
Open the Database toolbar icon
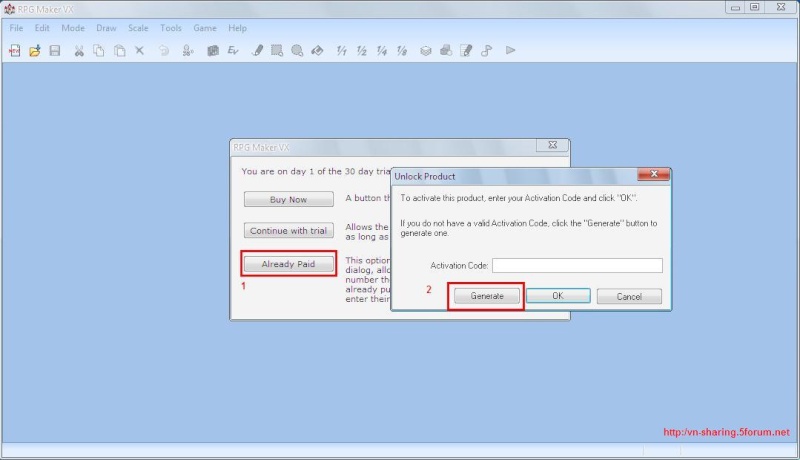[426, 50]
